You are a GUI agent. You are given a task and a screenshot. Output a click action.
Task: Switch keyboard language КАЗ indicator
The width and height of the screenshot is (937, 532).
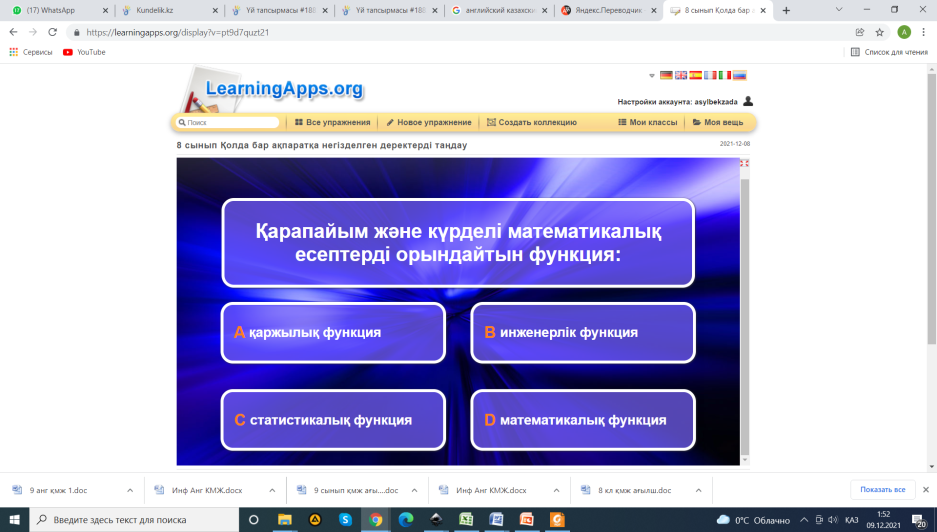click(852, 519)
